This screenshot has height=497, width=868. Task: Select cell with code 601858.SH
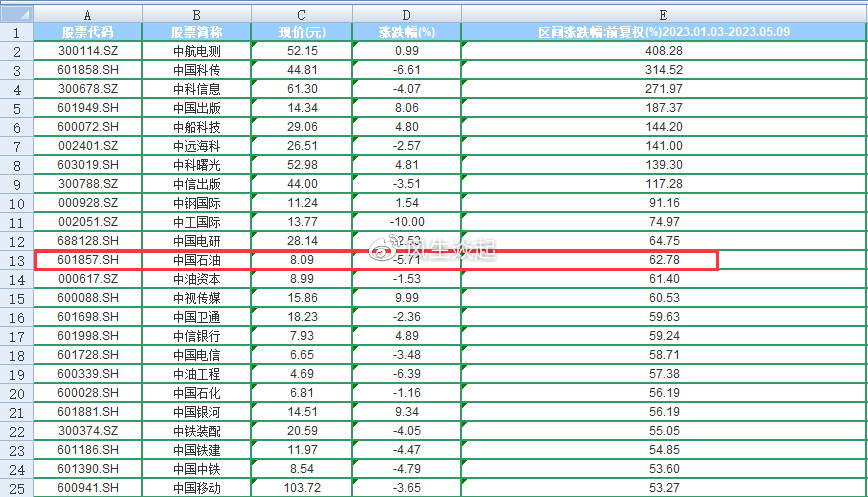tap(87, 70)
